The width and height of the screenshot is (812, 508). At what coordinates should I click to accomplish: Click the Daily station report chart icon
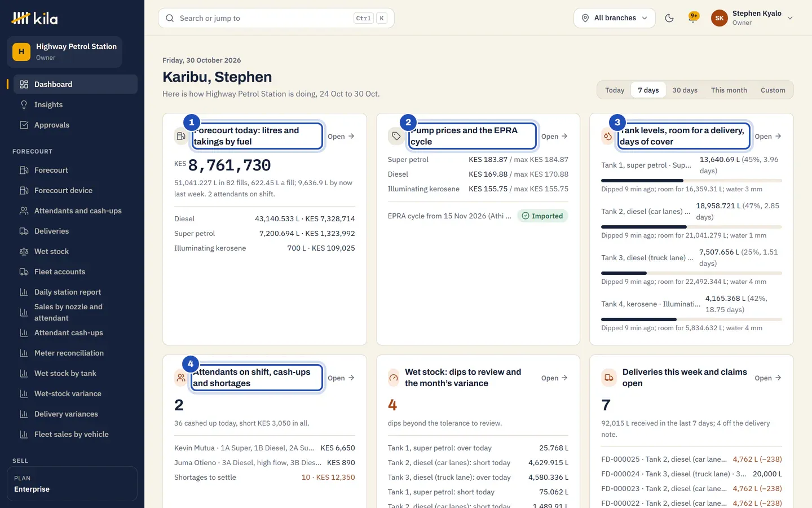click(24, 292)
